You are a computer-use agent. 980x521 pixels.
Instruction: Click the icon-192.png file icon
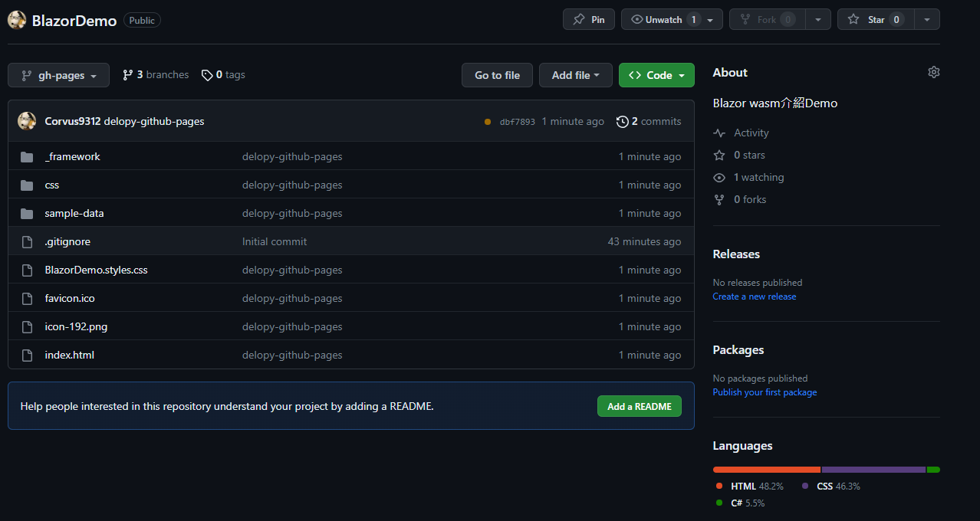coord(27,326)
